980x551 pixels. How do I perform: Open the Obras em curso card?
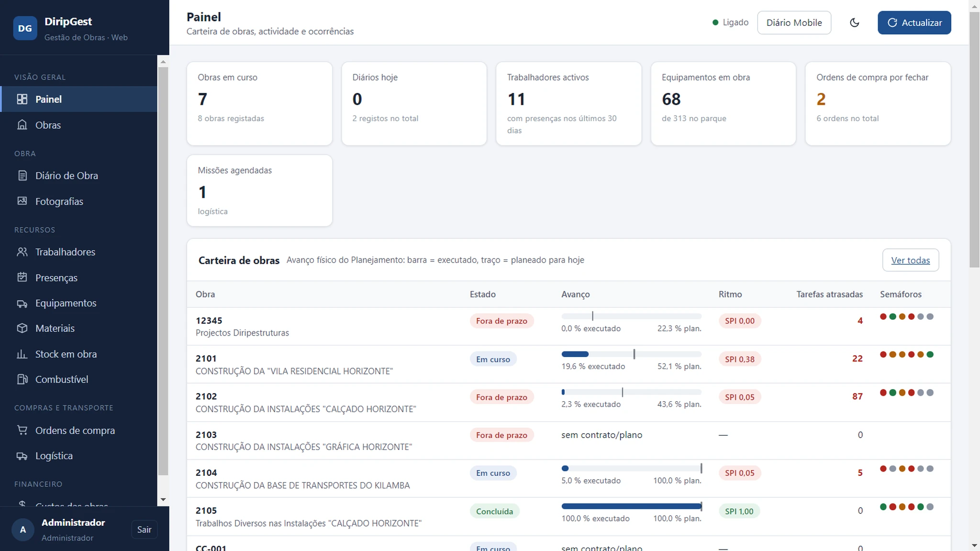(x=259, y=103)
